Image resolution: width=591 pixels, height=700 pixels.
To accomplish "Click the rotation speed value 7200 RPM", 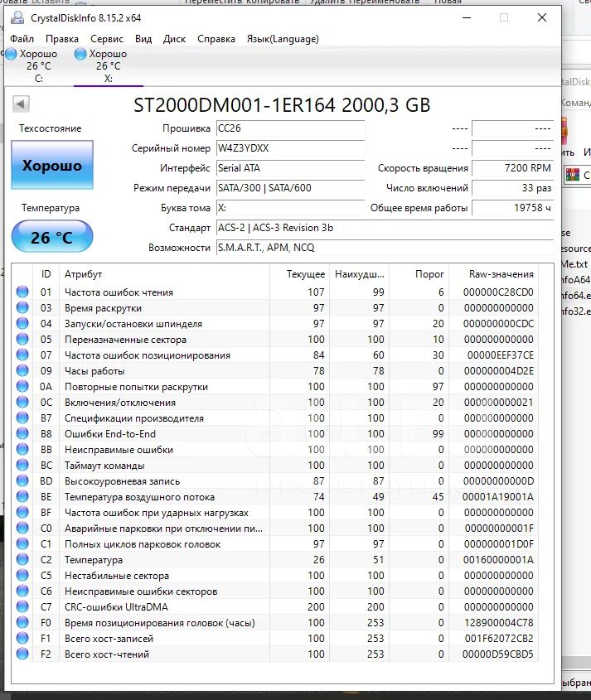I will point(513,168).
